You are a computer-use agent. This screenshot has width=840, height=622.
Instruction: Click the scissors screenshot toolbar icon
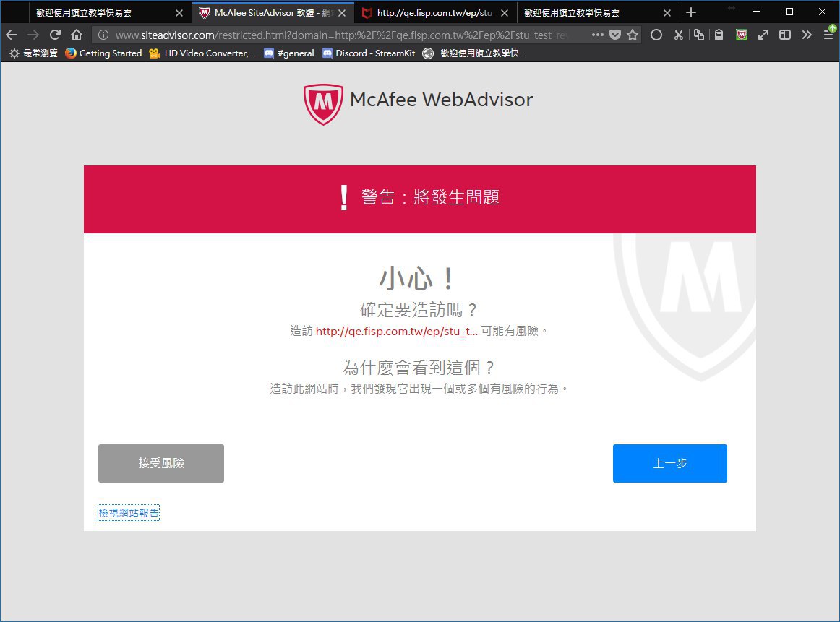point(678,35)
